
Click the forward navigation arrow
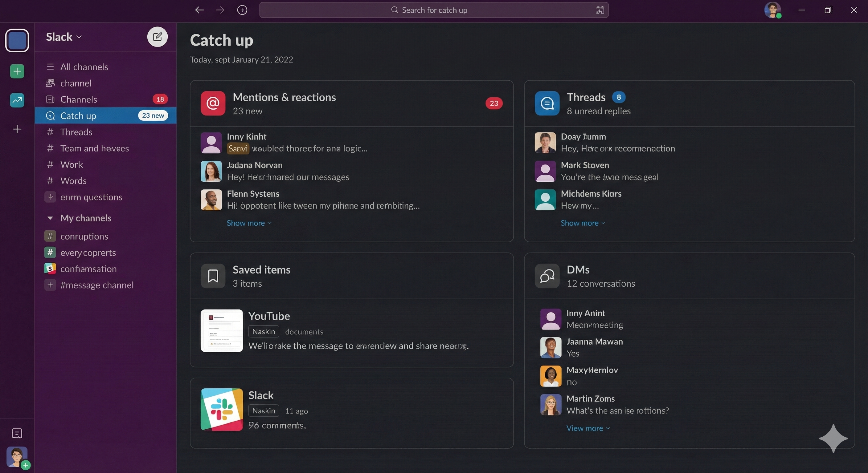pos(220,10)
